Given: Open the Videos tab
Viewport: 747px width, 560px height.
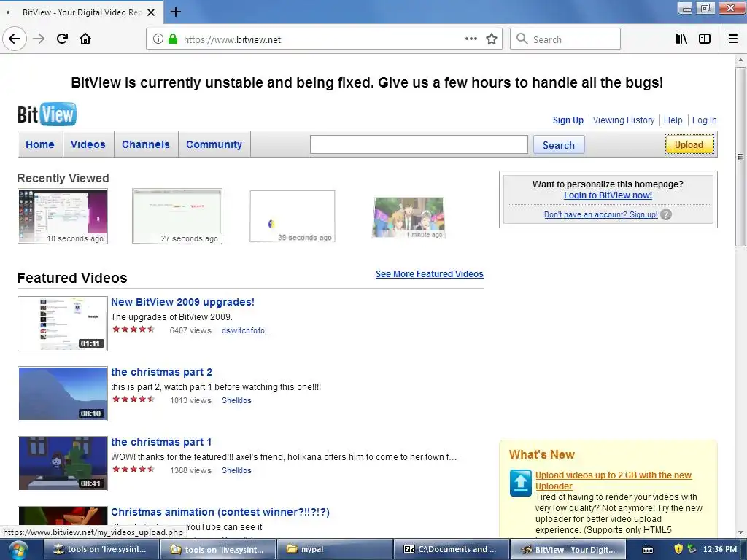Looking at the screenshot, I should point(88,144).
